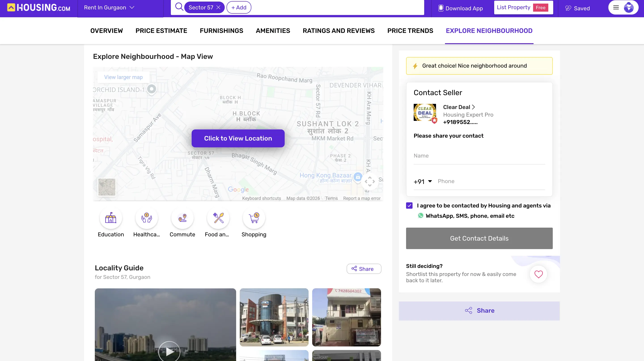Image resolution: width=644 pixels, height=361 pixels.
Task: Remove the Sector 57 search chip
Action: (218, 8)
